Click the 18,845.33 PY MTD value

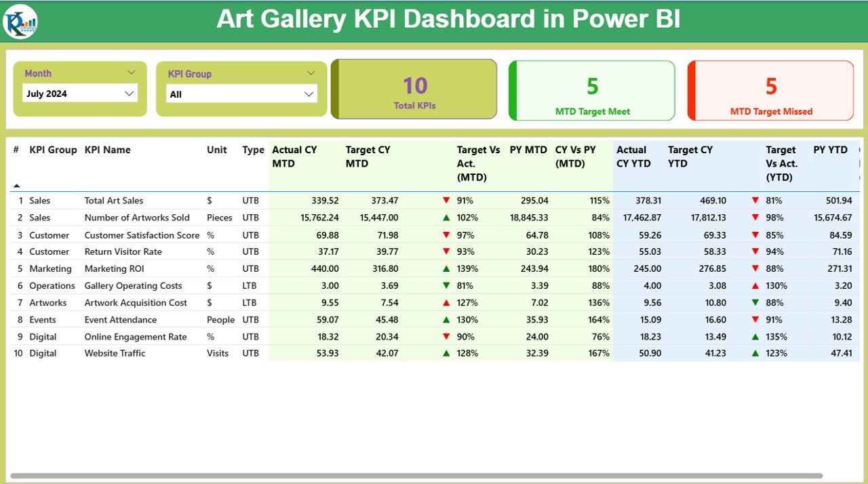[528, 218]
